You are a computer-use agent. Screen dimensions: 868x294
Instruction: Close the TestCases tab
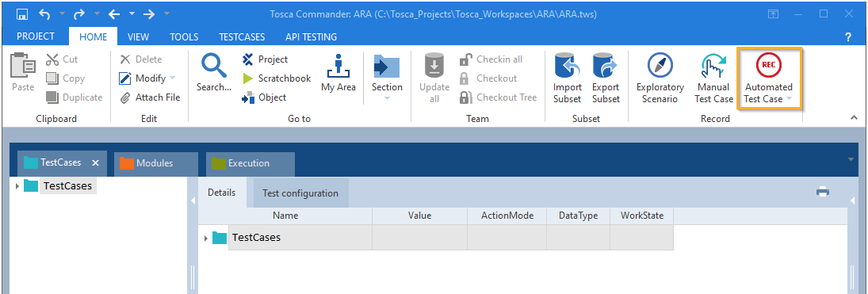(x=95, y=162)
